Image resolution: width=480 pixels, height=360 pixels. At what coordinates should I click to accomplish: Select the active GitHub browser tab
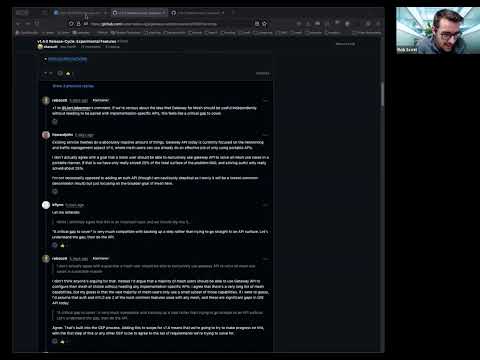[x=139, y=13]
